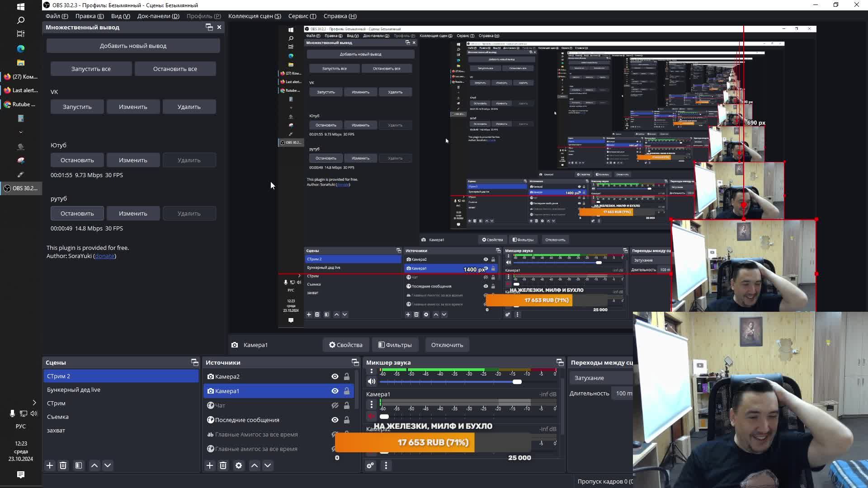This screenshot has width=868, height=488.
Task: Select the Бункерный дед live scene
Action: (74, 389)
